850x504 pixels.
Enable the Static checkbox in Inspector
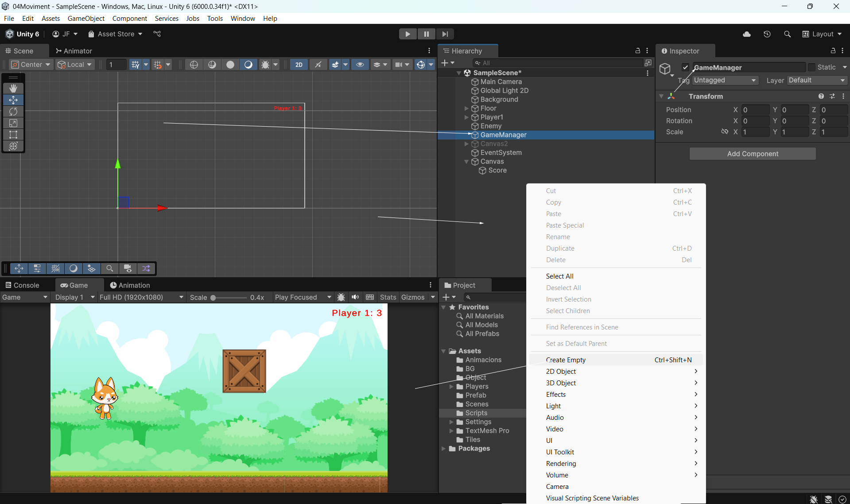pyautogui.click(x=811, y=67)
